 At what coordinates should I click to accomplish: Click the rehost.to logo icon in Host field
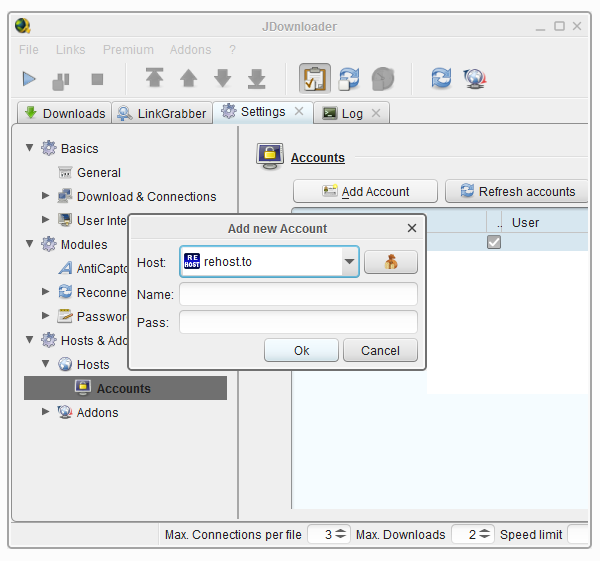[x=192, y=261]
